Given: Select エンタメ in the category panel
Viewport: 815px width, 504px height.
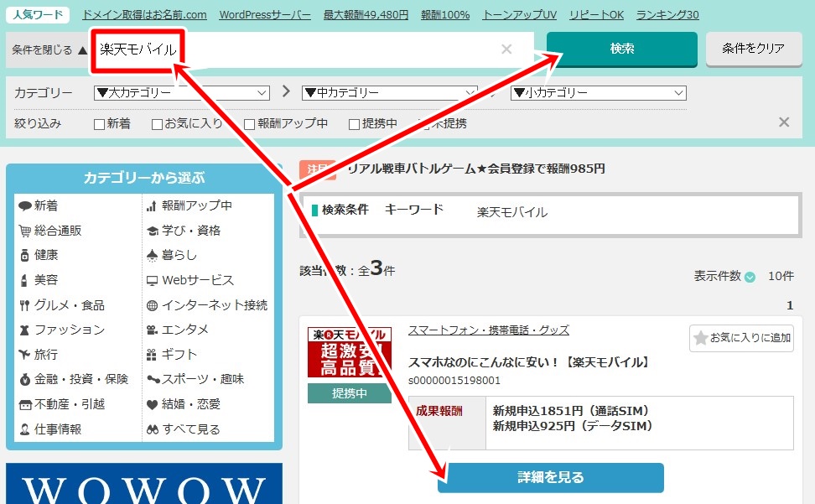Looking at the screenshot, I should (185, 330).
